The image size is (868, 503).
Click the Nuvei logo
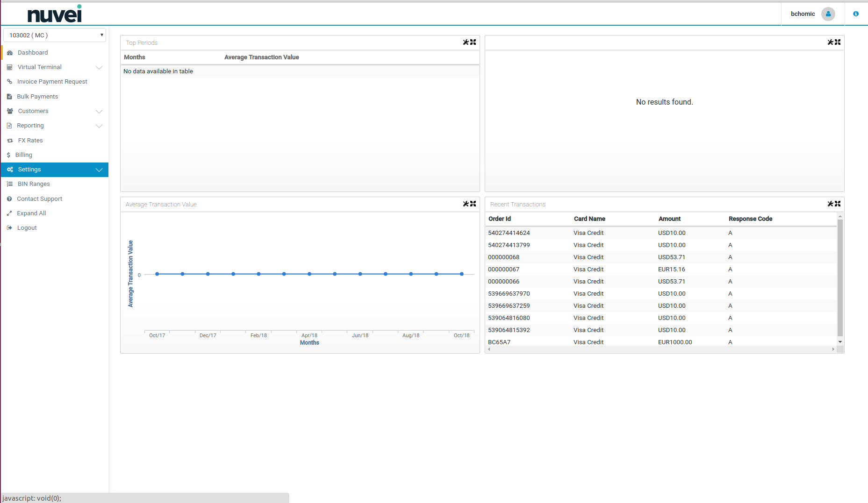point(55,14)
